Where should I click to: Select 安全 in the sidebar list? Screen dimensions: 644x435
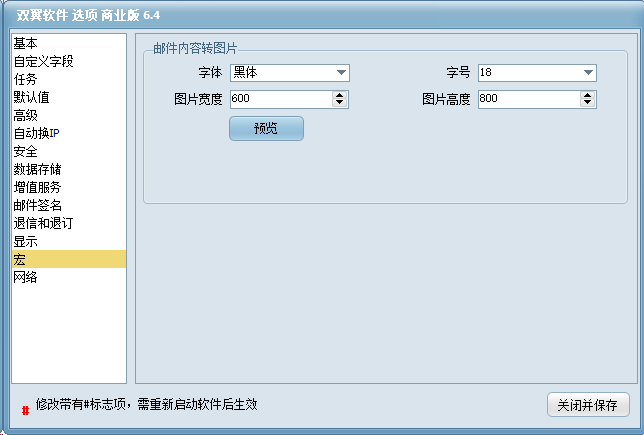point(69,151)
